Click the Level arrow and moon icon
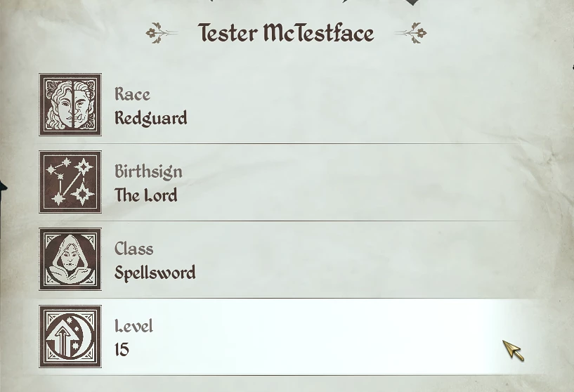 70,337
